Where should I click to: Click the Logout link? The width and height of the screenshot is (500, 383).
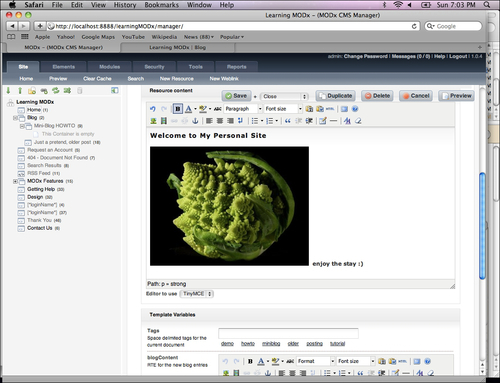(x=458, y=56)
